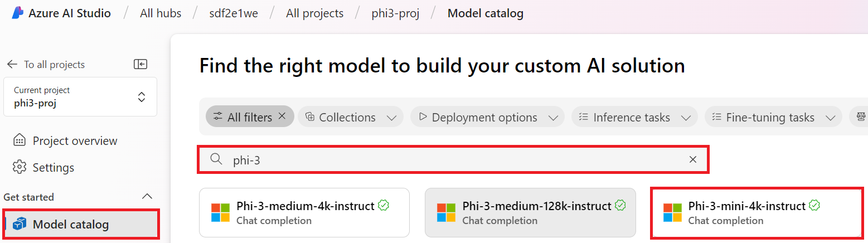Open sdf2e1we hub breadcrumb
Viewport: 868px width, 243px height.
(x=234, y=13)
